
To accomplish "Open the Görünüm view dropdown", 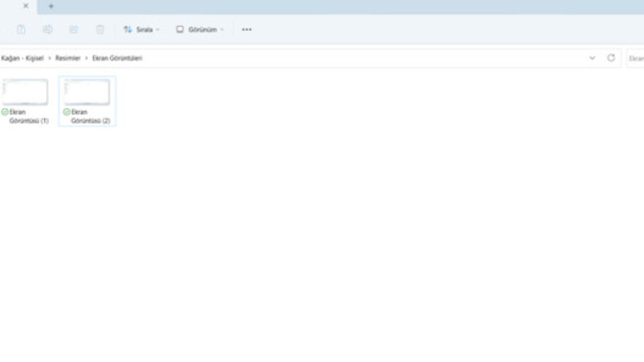I will 200,30.
